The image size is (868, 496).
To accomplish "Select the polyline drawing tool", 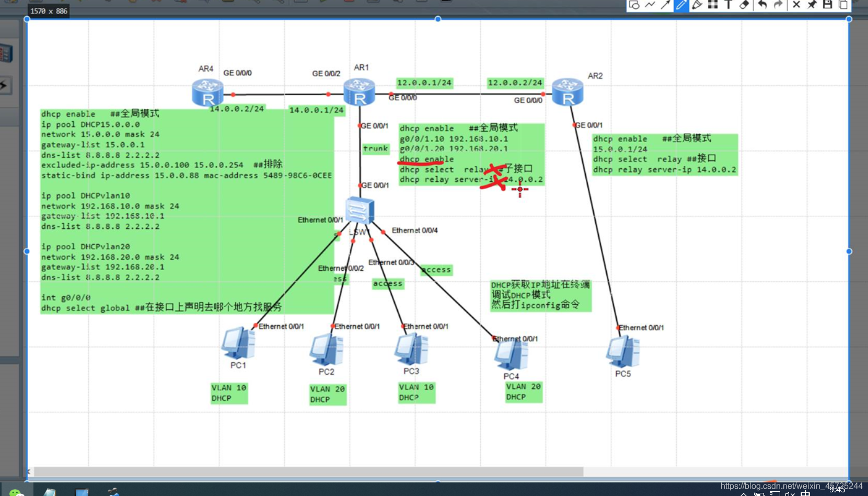I will (650, 5).
